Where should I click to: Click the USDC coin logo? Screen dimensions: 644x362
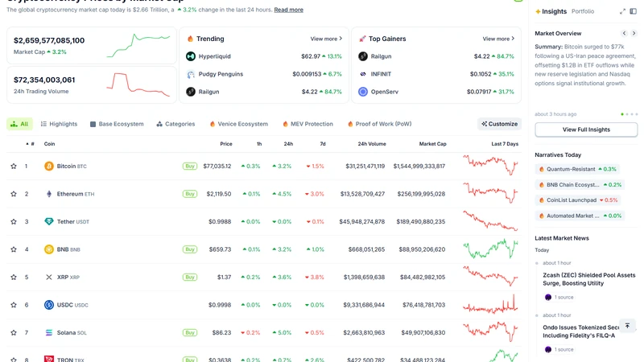click(49, 305)
